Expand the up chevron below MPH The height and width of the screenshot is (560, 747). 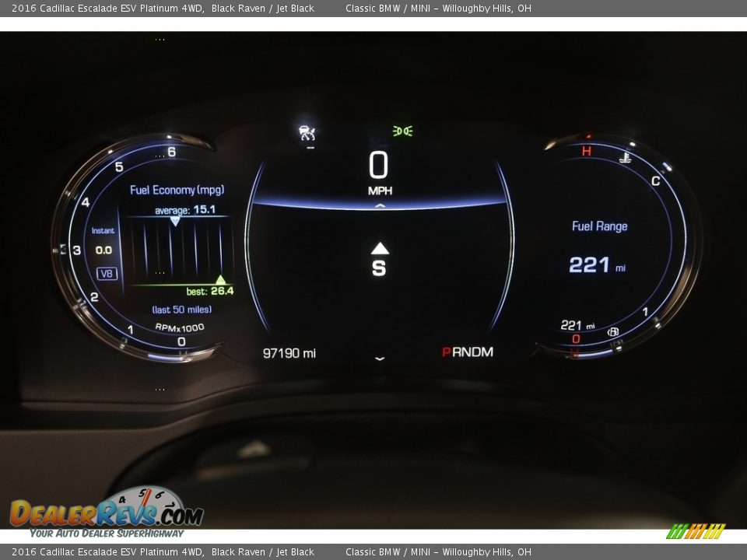(x=380, y=205)
